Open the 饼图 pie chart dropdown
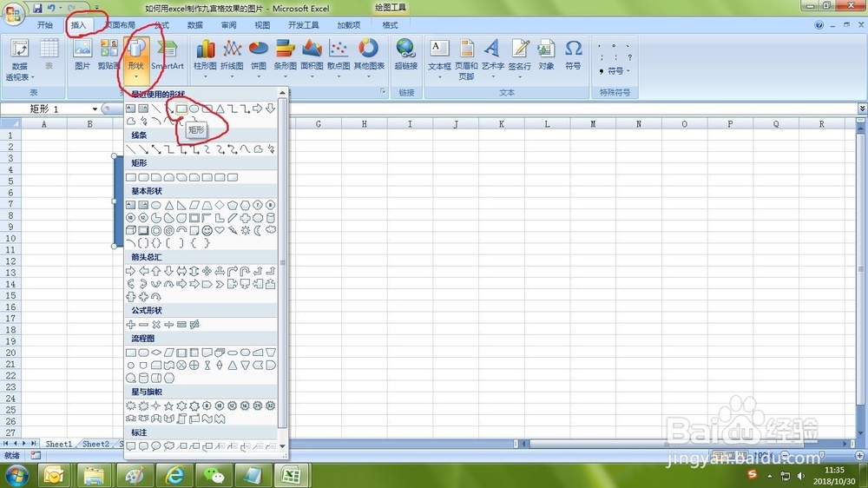Viewport: 868px width, 488px height. point(259,60)
